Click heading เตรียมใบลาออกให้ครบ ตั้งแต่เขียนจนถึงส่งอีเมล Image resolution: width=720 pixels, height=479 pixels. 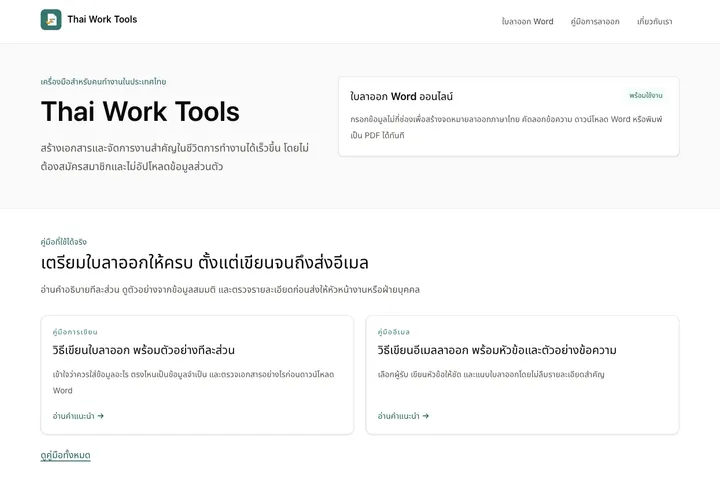point(204,263)
